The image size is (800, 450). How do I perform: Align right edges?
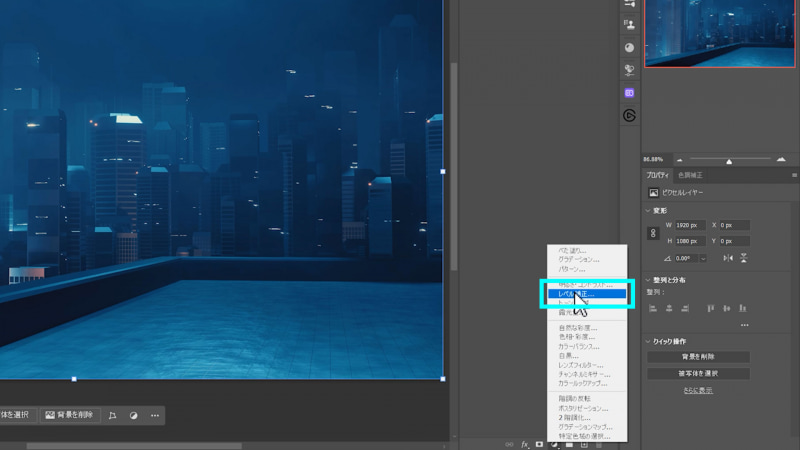(685, 308)
